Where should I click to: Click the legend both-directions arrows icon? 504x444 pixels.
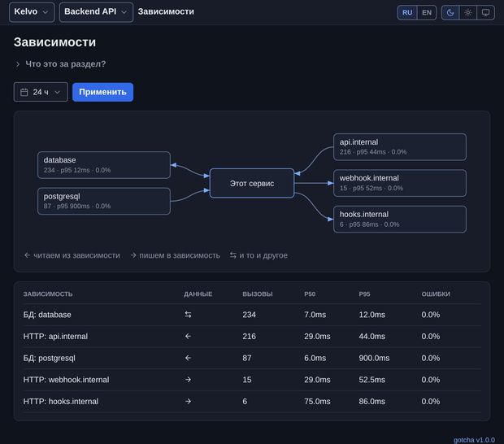(x=233, y=255)
